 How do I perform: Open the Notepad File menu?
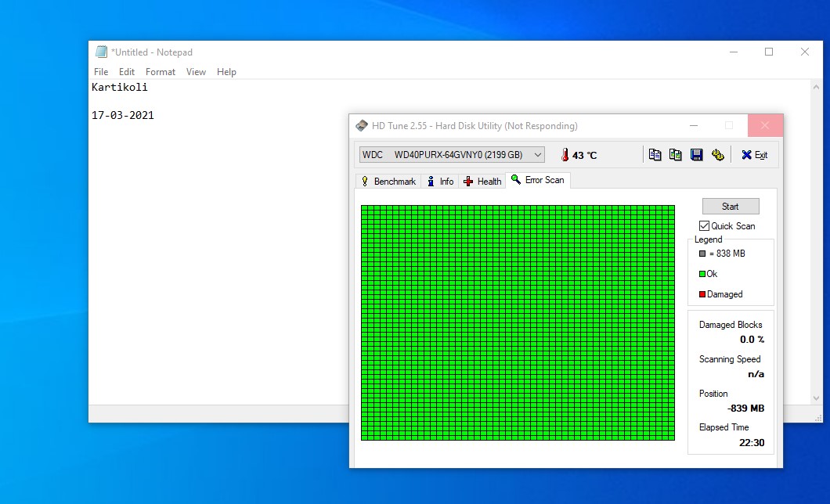tap(101, 72)
